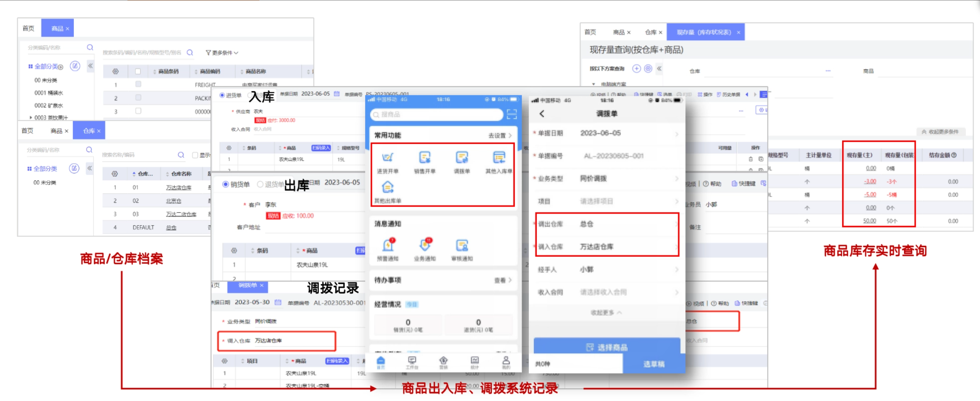Open column settings gear in the 商品 table

115,71
